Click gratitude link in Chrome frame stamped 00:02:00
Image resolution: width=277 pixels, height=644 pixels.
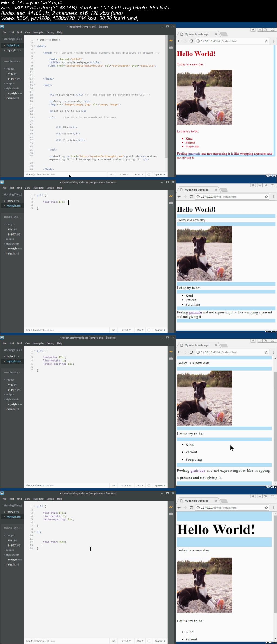pos(195,312)
